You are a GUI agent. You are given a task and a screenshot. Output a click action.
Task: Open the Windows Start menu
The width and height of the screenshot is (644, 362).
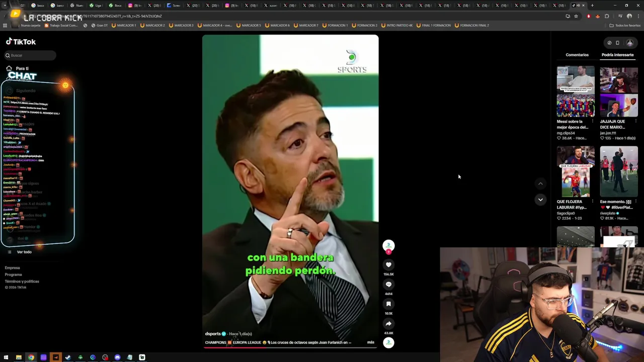click(6, 357)
